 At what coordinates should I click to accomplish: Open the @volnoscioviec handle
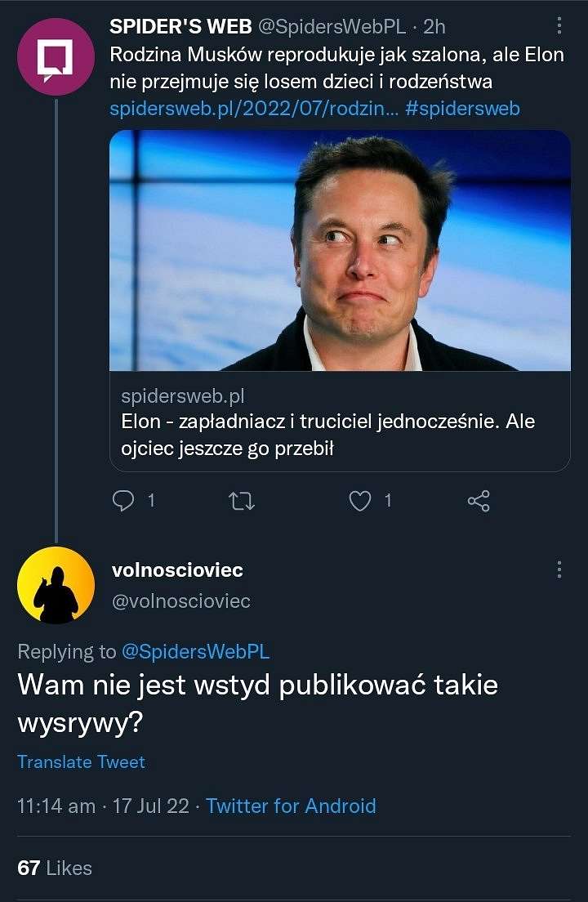[181, 601]
